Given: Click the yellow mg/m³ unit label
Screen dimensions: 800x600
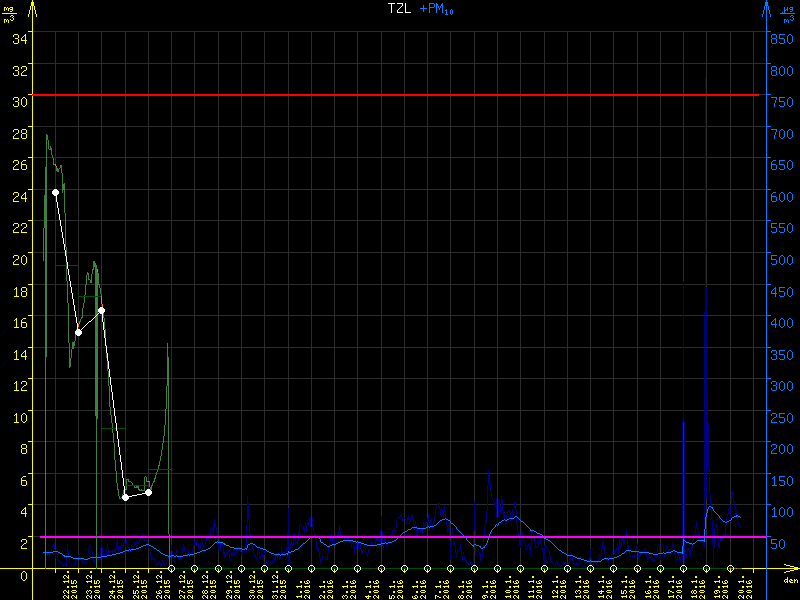Looking at the screenshot, I should pos(10,13).
